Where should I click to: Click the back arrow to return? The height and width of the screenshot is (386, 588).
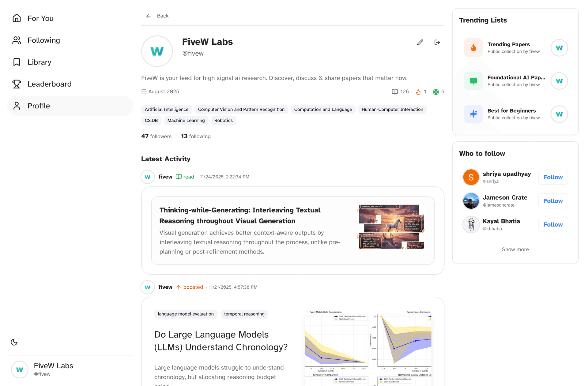148,16
